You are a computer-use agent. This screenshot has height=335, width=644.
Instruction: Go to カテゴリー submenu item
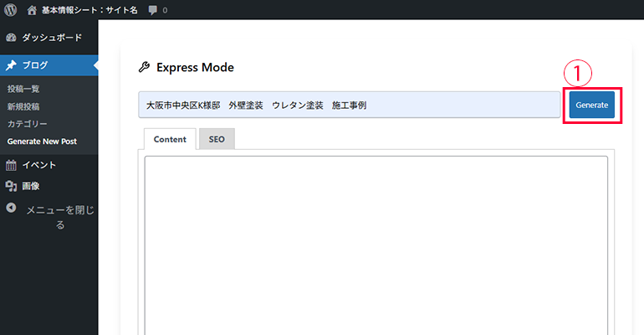coord(28,124)
